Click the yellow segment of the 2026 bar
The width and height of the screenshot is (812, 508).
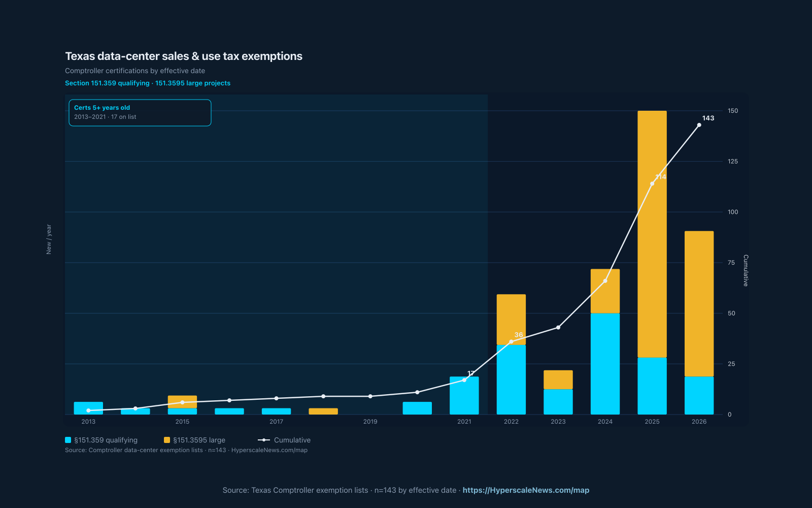[699, 304]
